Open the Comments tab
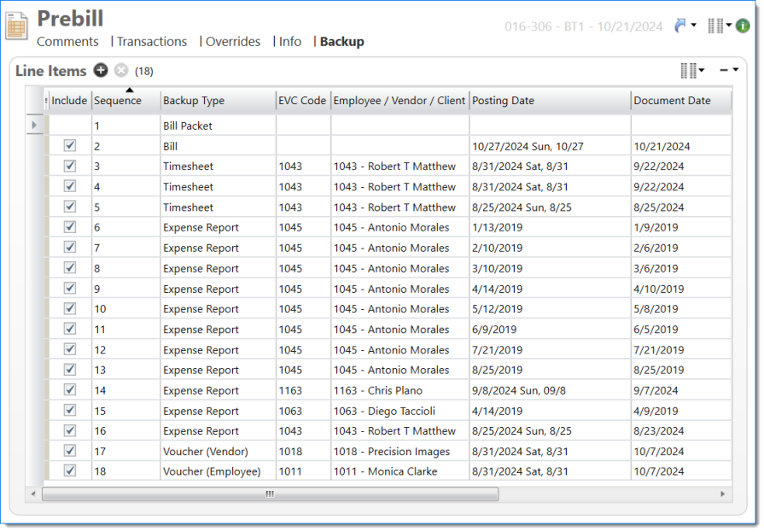The image size is (764, 532). (x=67, y=42)
